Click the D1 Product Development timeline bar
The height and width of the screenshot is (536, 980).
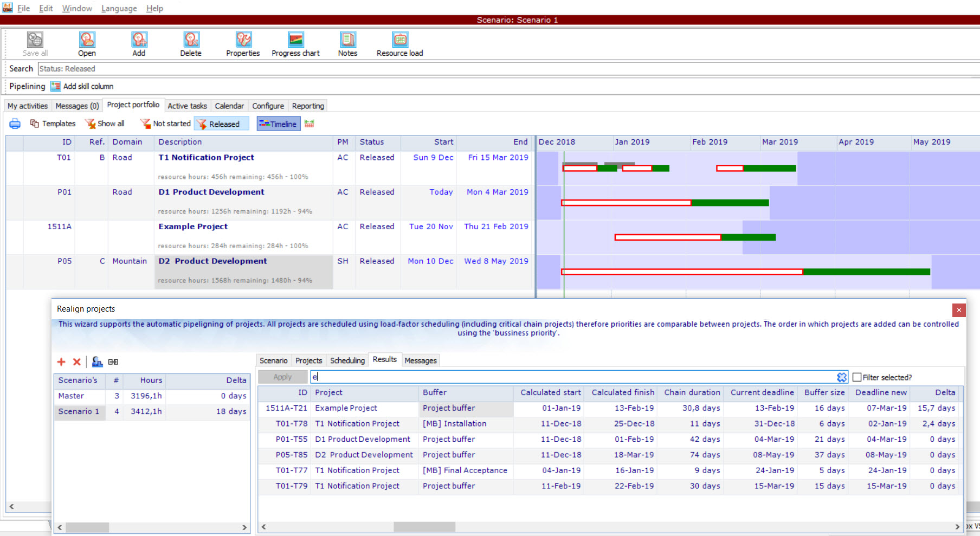[x=665, y=203]
